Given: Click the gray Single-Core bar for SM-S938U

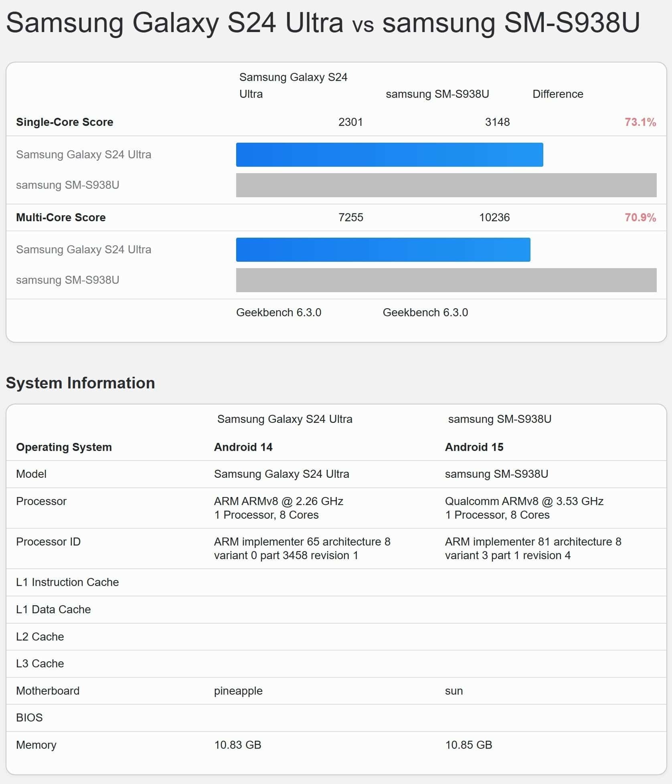Looking at the screenshot, I should coord(446,185).
